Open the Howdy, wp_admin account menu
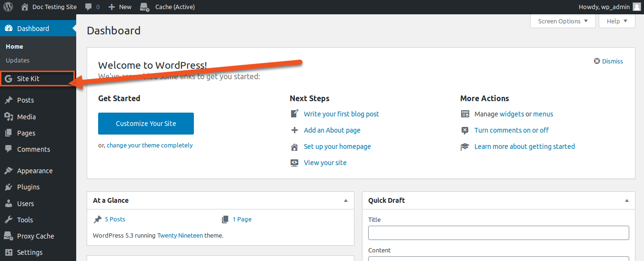The height and width of the screenshot is (261, 644). click(610, 7)
